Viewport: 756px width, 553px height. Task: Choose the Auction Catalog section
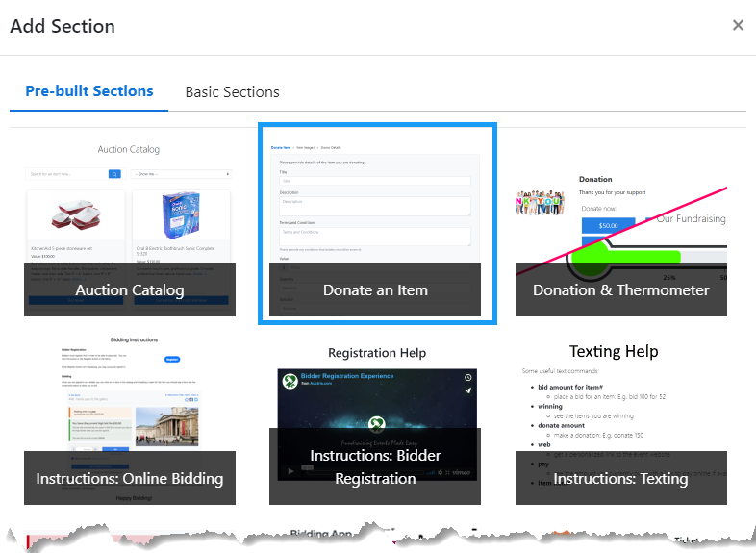click(130, 289)
